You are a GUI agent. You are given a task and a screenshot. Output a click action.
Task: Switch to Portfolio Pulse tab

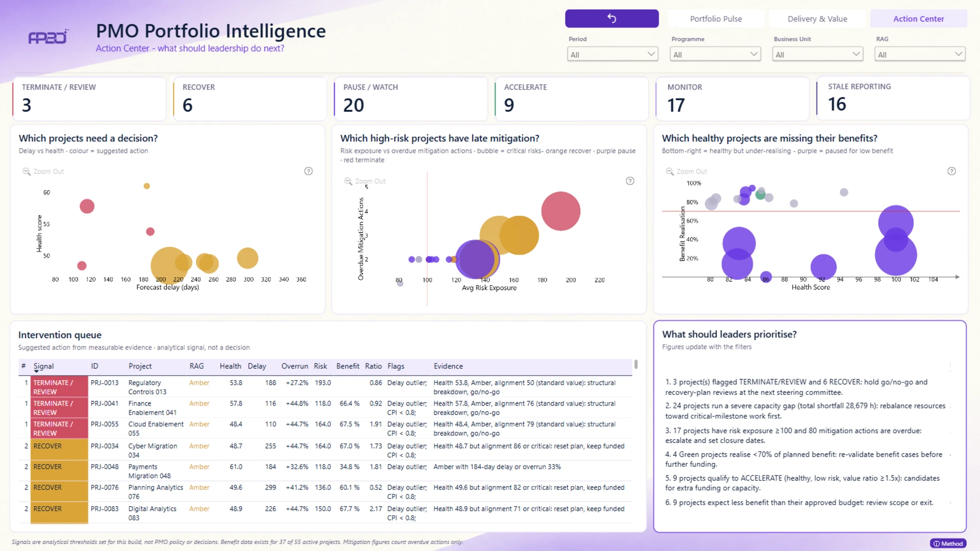click(716, 19)
